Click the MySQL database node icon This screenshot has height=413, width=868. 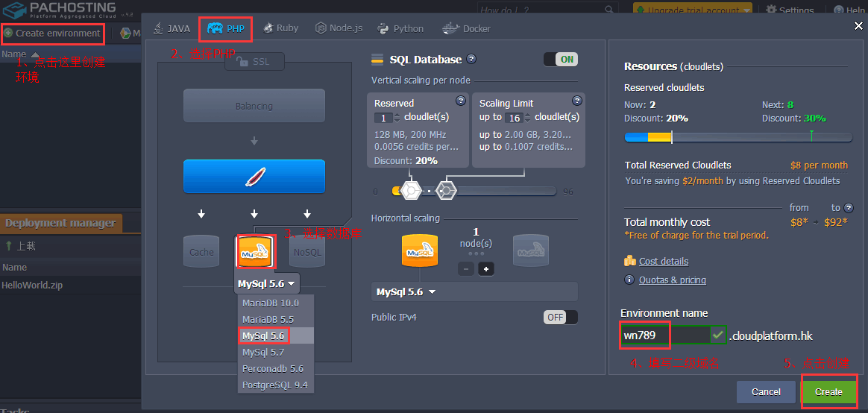click(254, 252)
